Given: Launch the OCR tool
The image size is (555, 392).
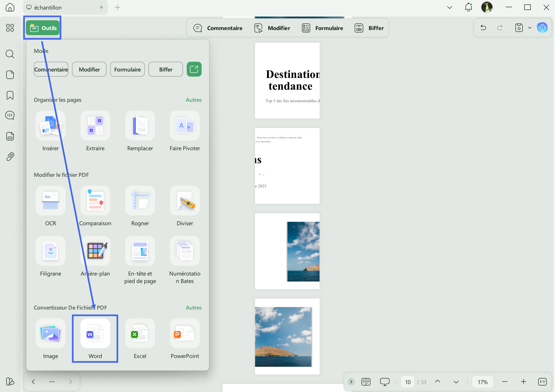Looking at the screenshot, I should pyautogui.click(x=51, y=201).
